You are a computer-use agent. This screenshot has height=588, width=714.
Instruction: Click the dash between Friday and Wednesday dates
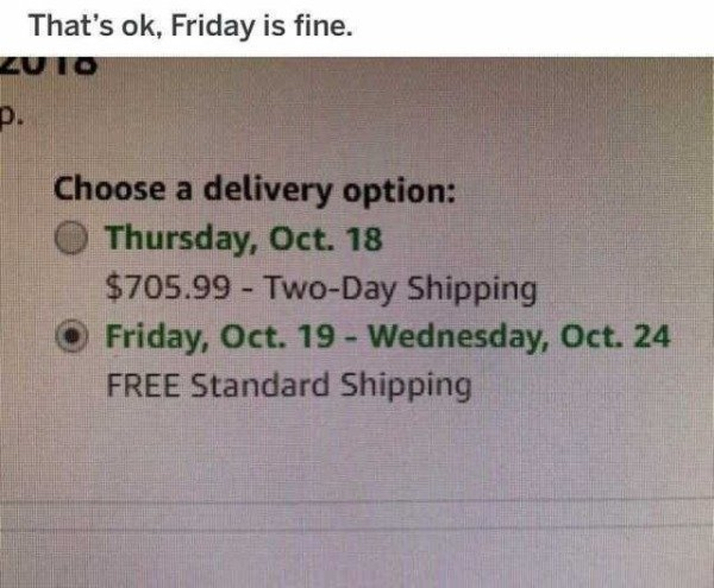click(356, 339)
